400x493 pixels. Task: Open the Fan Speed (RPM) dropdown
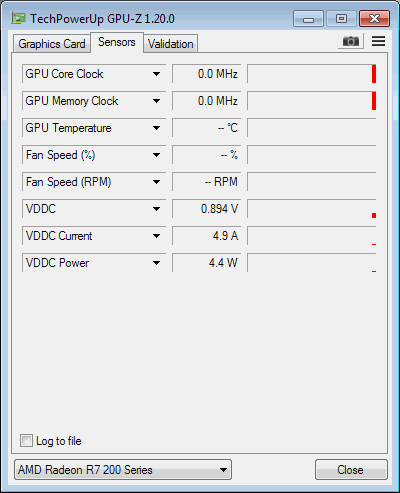coord(156,182)
